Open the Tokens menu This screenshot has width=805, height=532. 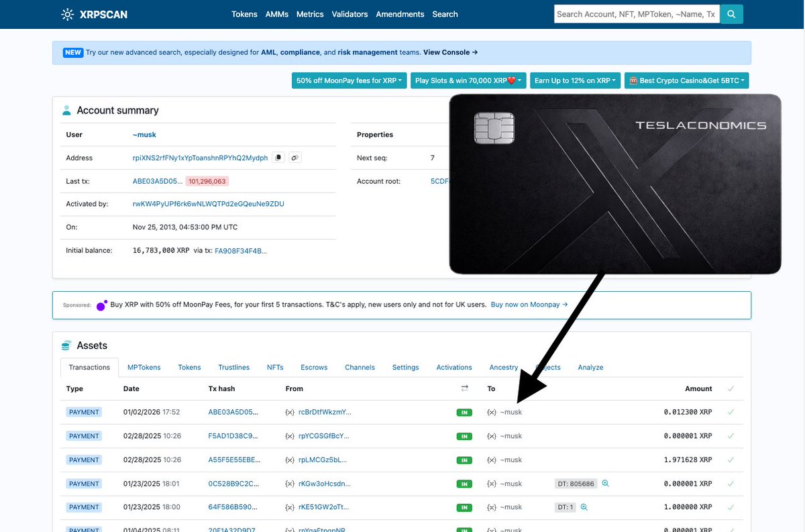pyautogui.click(x=244, y=14)
